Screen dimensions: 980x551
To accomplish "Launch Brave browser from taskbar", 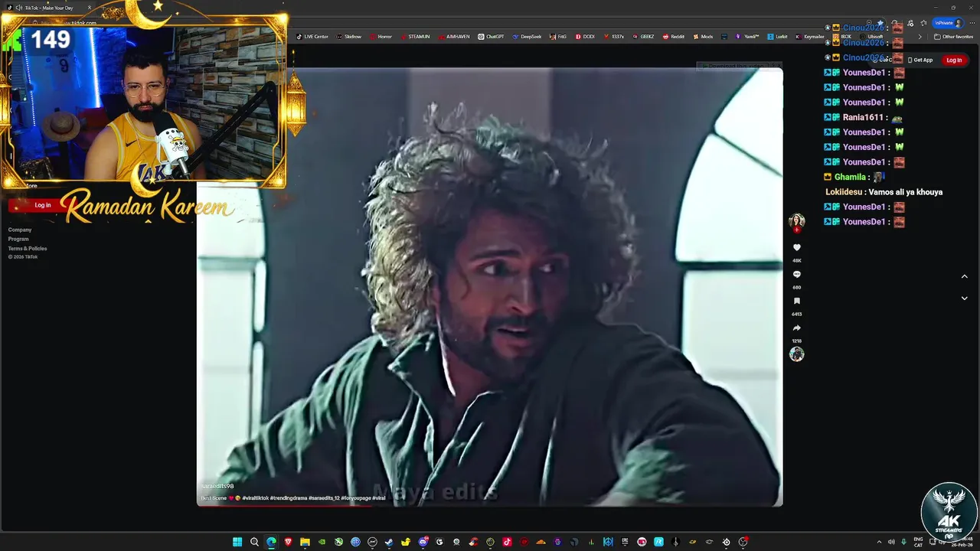I will point(288,542).
